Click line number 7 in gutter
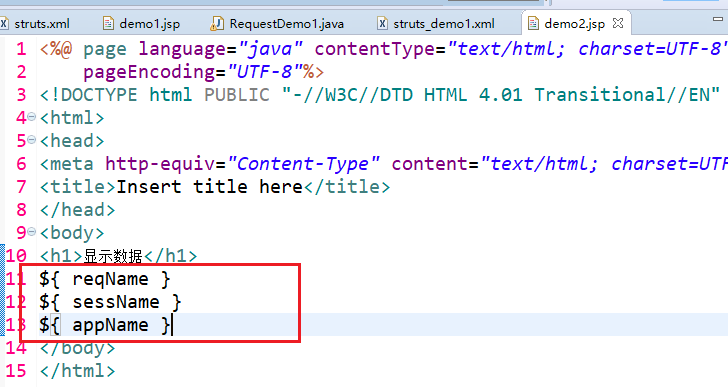This screenshot has height=387, width=728. [x=21, y=187]
